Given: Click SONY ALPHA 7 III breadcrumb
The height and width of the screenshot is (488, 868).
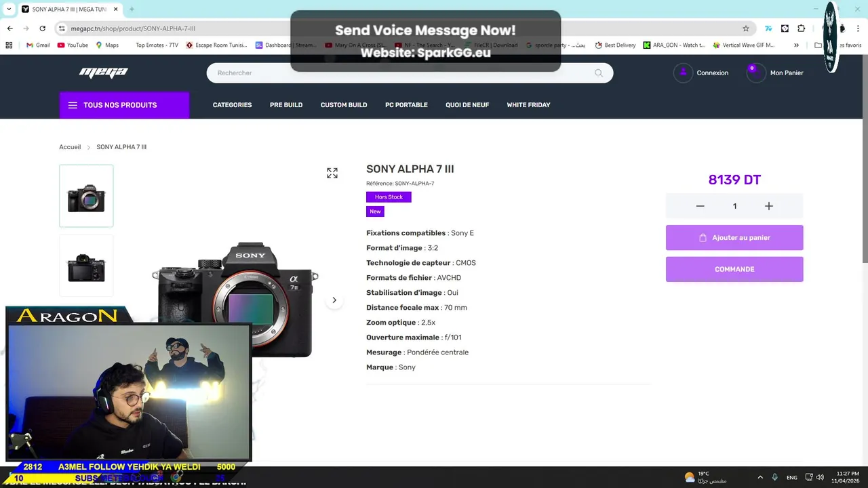Looking at the screenshot, I should (x=121, y=147).
